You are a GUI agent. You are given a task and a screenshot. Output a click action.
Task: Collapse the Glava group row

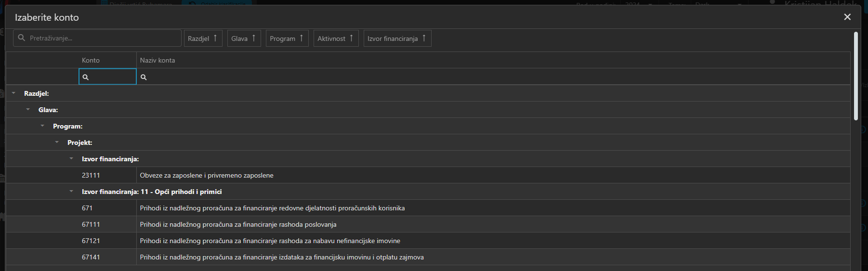(x=28, y=110)
